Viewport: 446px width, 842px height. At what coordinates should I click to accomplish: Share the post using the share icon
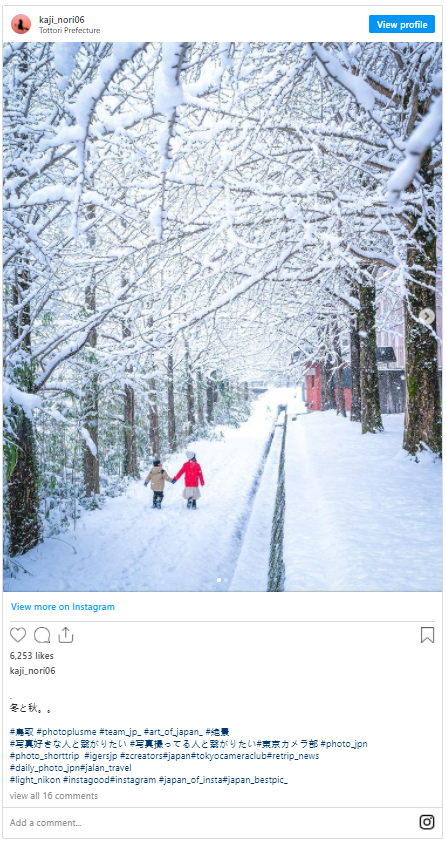click(x=65, y=635)
